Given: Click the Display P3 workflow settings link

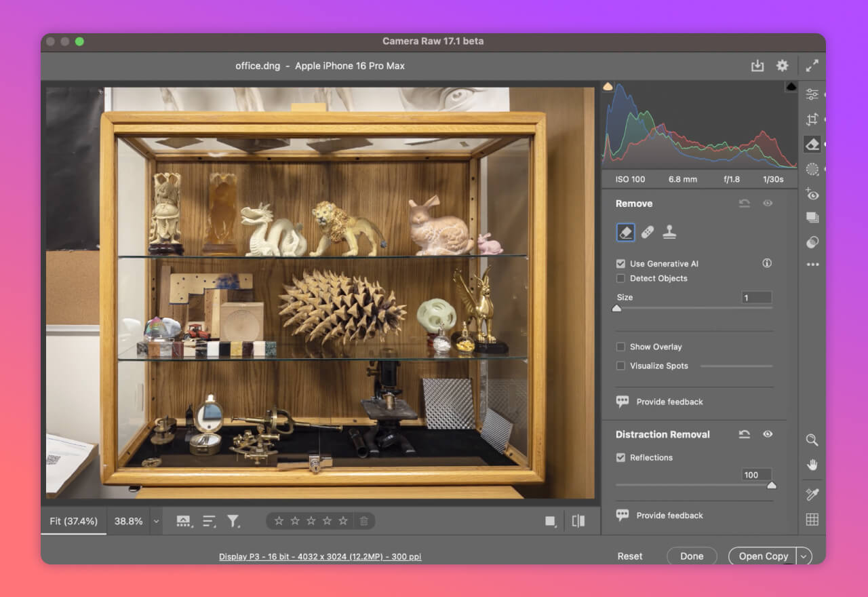Looking at the screenshot, I should [x=320, y=556].
